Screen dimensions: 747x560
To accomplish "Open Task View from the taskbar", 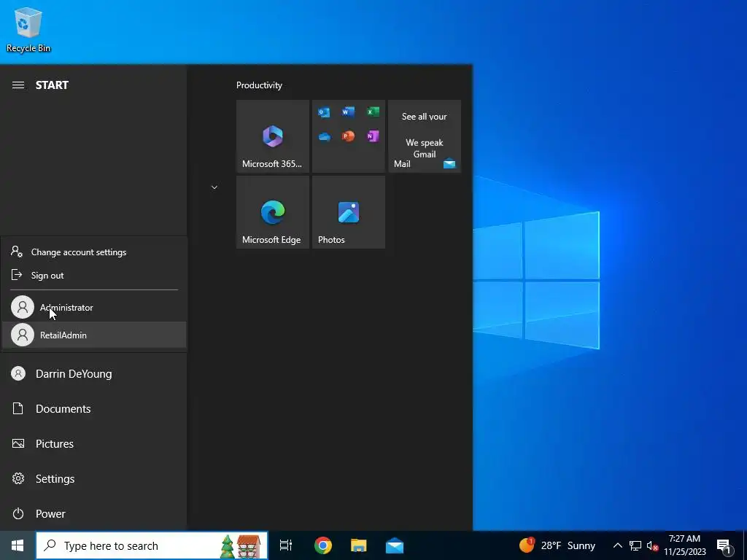I will [x=286, y=545].
